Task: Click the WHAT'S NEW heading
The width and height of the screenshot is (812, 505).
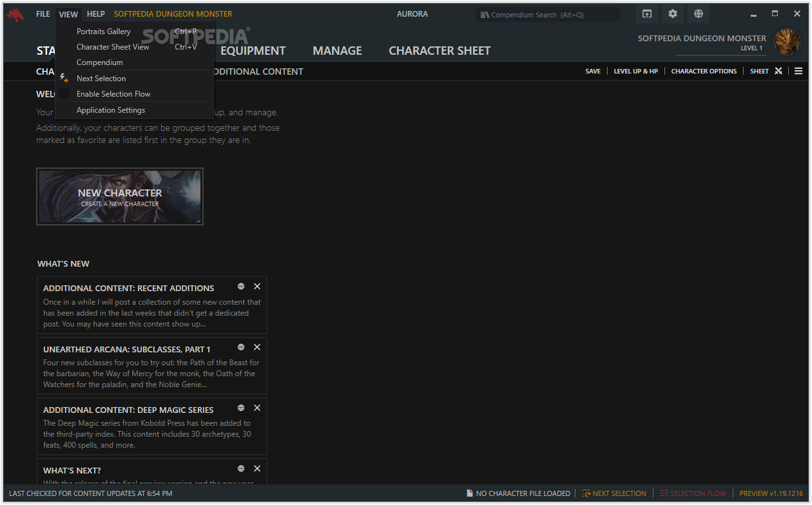Action: [x=63, y=263]
